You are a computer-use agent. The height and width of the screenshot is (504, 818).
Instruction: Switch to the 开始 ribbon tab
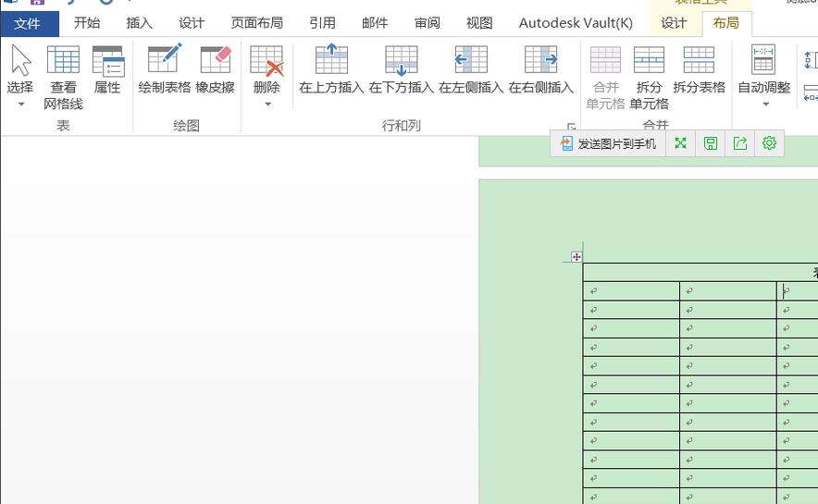pyautogui.click(x=87, y=23)
